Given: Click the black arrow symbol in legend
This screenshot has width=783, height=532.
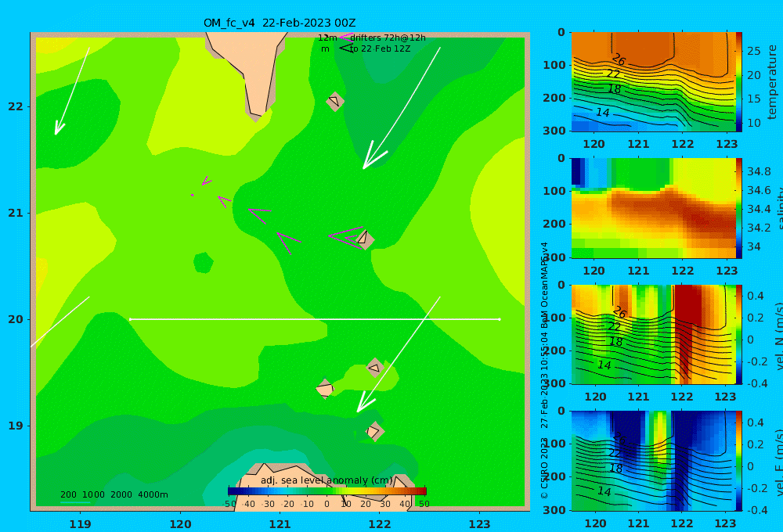Looking at the screenshot, I should point(345,48).
